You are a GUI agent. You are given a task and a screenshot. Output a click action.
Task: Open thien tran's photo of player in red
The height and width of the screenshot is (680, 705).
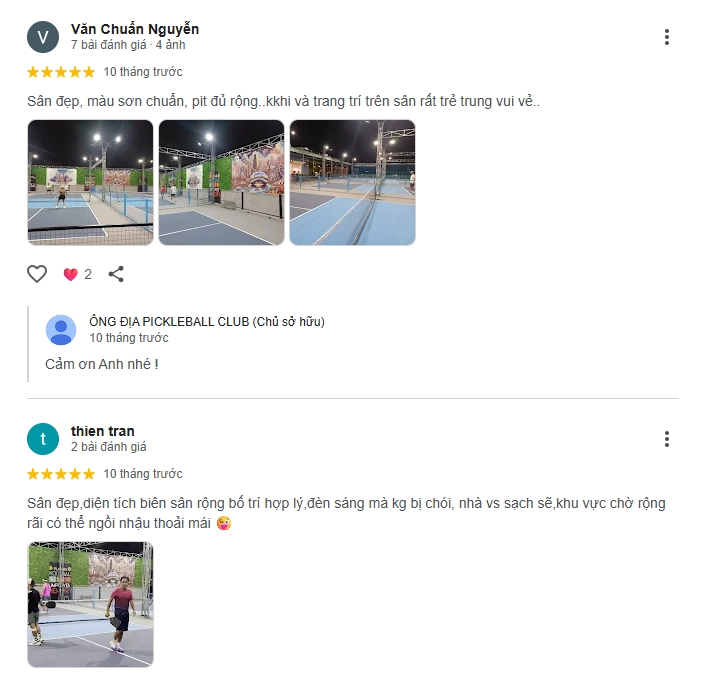click(90, 604)
